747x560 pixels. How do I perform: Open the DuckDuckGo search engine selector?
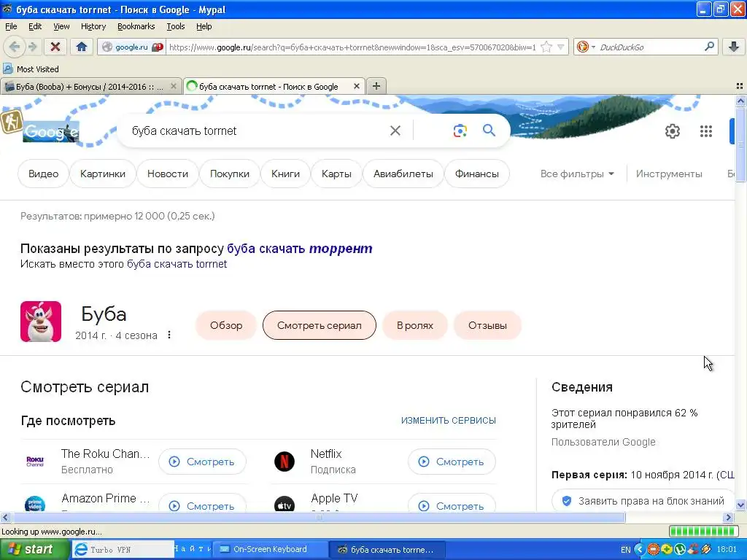point(585,47)
